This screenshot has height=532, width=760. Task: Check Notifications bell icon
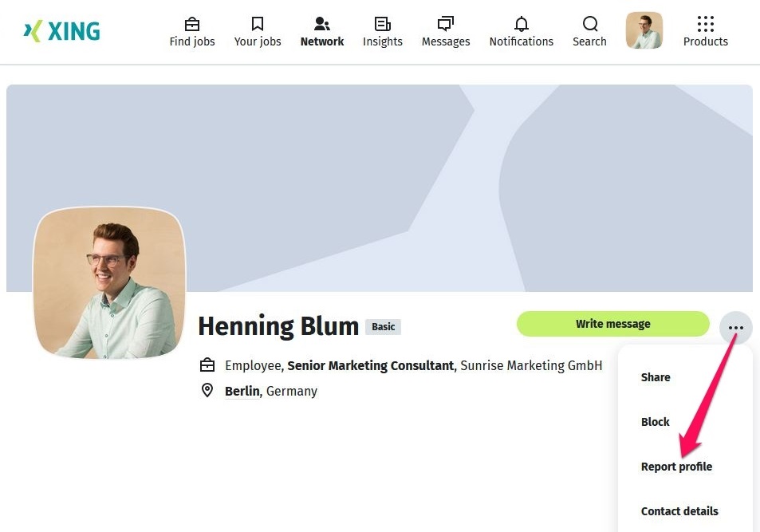point(521,24)
